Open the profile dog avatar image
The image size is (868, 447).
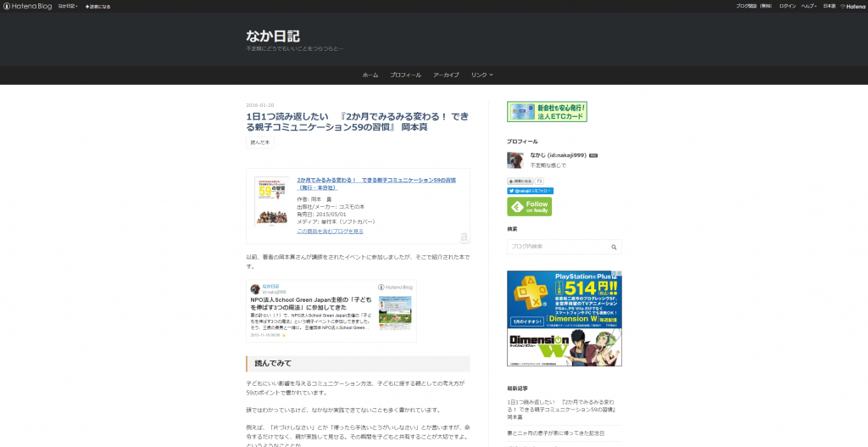[x=515, y=160]
